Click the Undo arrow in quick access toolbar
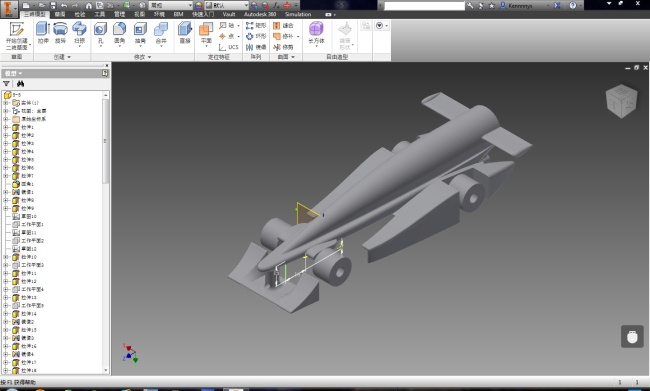650x391 pixels. (64, 5)
